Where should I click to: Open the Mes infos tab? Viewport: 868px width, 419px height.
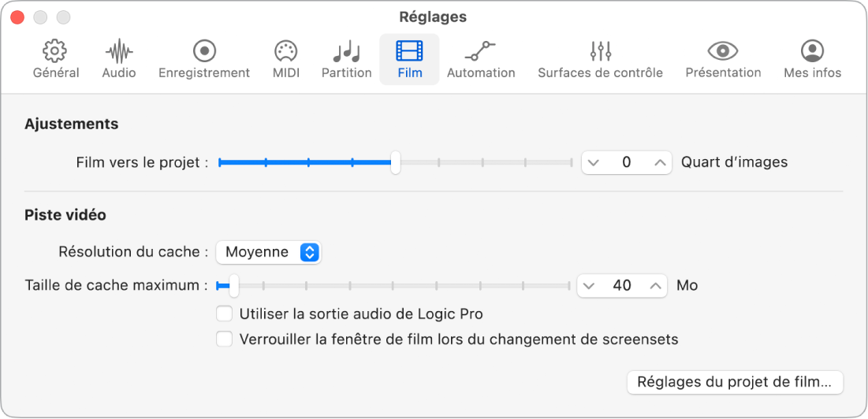coord(812,59)
